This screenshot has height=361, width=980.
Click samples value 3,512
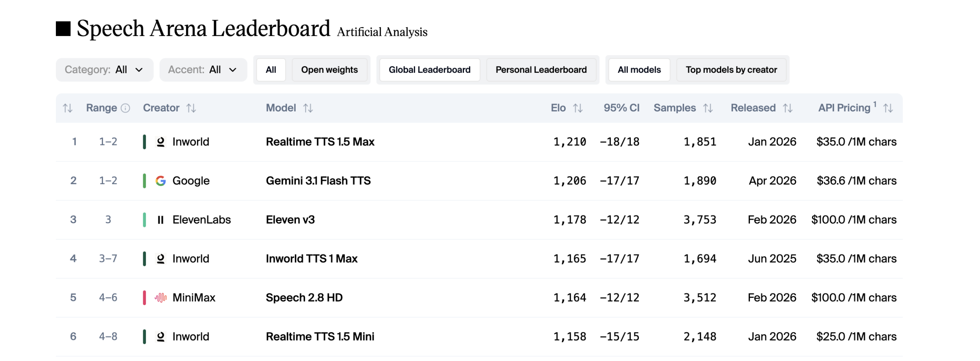(x=700, y=297)
